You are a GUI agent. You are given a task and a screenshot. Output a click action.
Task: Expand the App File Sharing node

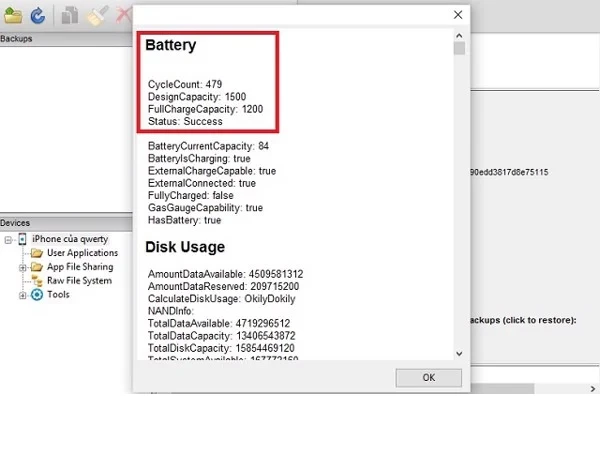coord(22,267)
